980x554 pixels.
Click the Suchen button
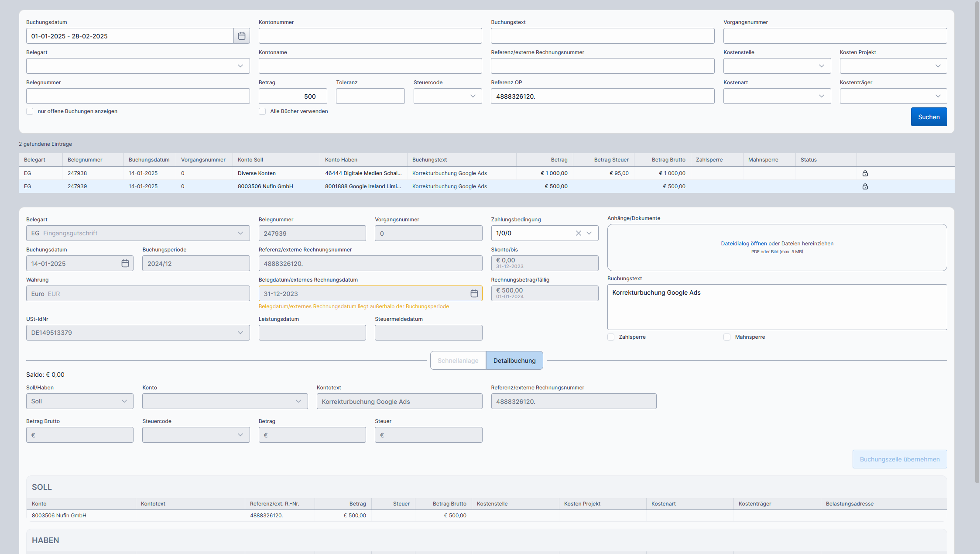929,117
